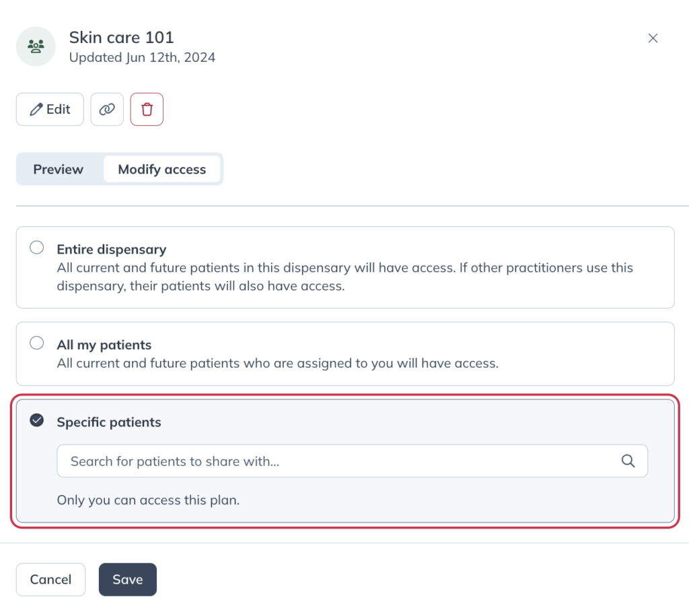Select the Entire dispensary radio button
Image resolution: width=689 pixels, height=616 pixels.
(x=37, y=247)
